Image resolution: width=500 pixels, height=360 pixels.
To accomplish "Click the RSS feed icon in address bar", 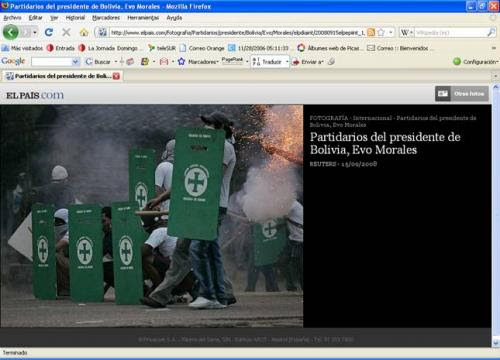I will point(371,32).
